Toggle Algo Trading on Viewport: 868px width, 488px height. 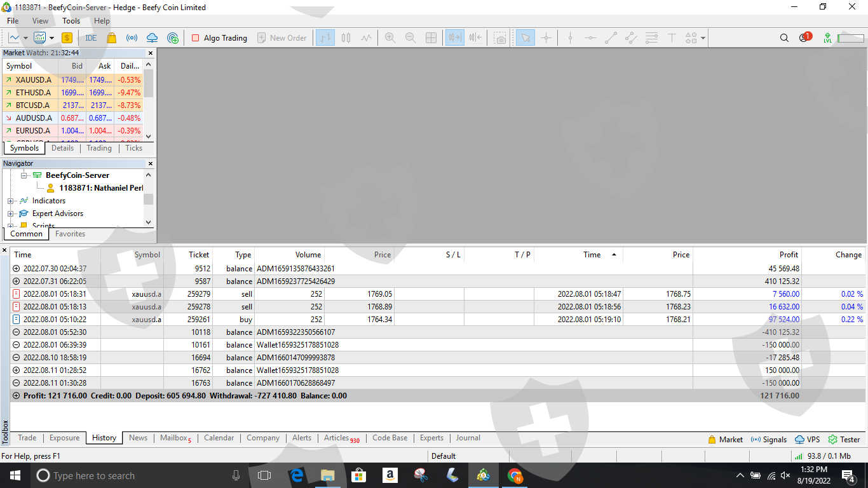(219, 38)
